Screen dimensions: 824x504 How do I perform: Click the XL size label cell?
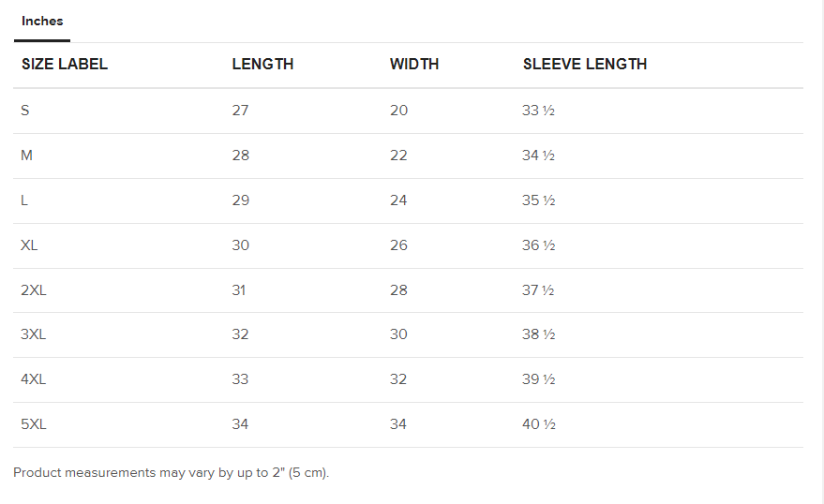(x=29, y=245)
